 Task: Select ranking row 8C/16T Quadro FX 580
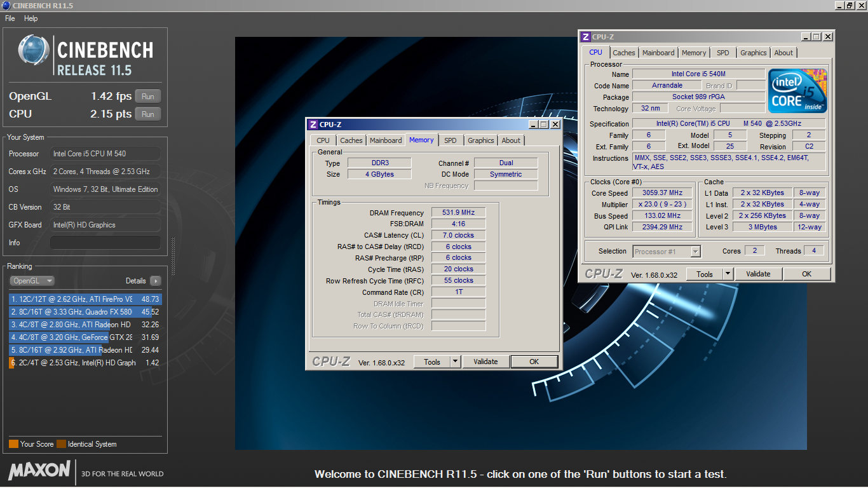pos(85,312)
